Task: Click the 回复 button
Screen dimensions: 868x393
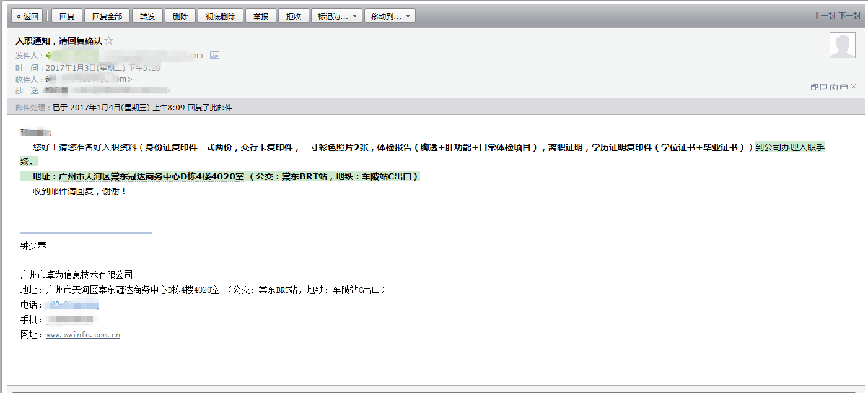Action: click(67, 16)
